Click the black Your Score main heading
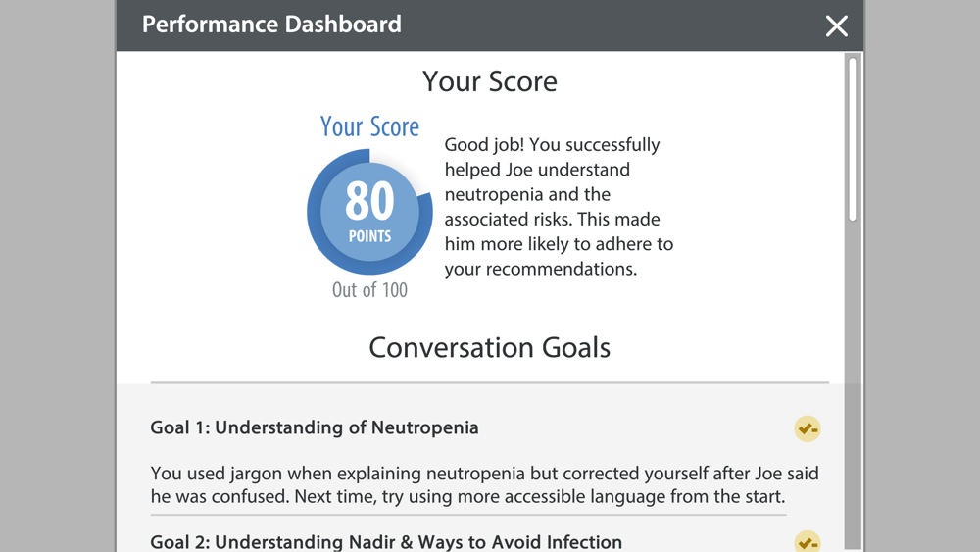 (489, 81)
